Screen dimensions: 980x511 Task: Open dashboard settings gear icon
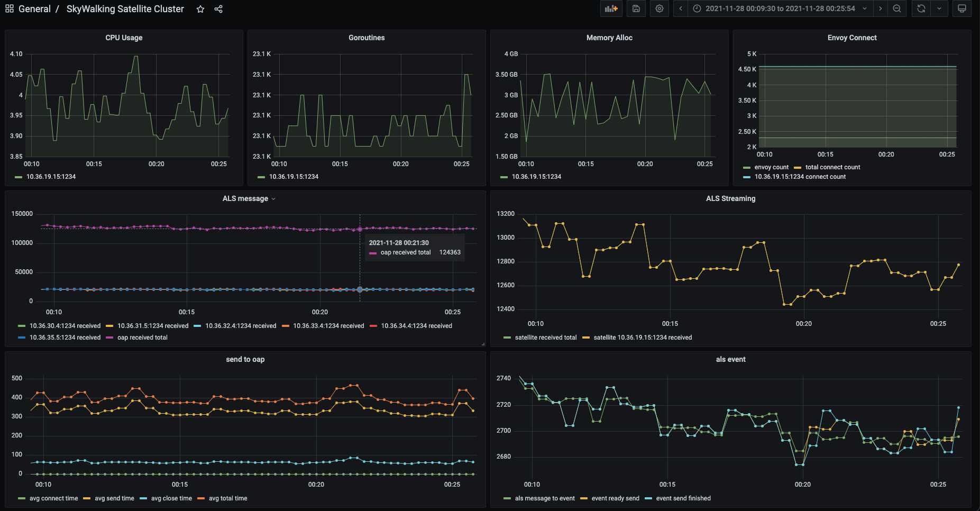pos(660,8)
